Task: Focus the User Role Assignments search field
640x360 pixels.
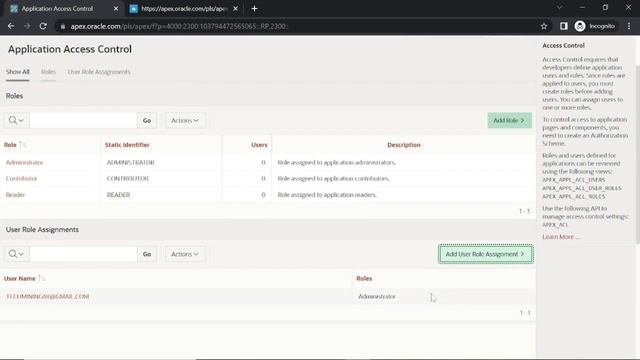Action: (83, 254)
